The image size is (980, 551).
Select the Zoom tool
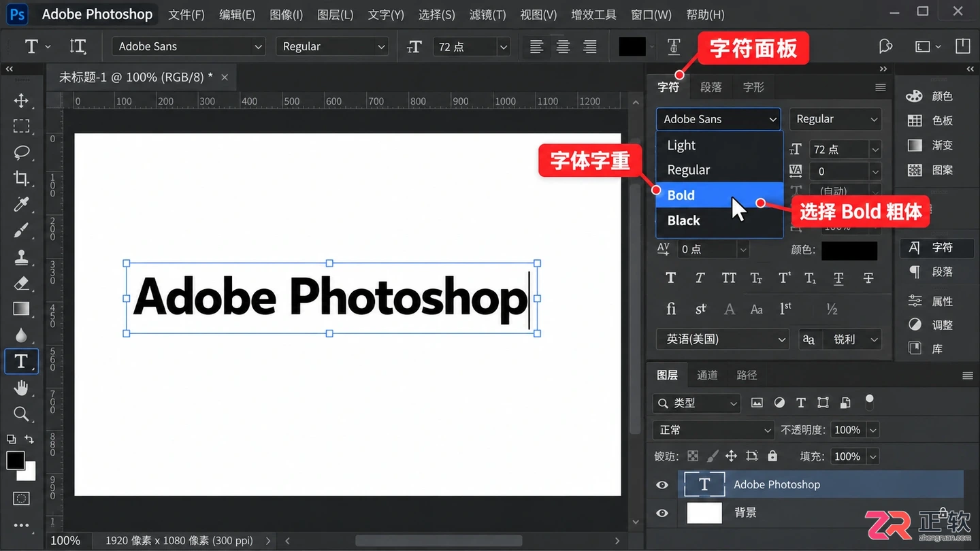coord(21,414)
